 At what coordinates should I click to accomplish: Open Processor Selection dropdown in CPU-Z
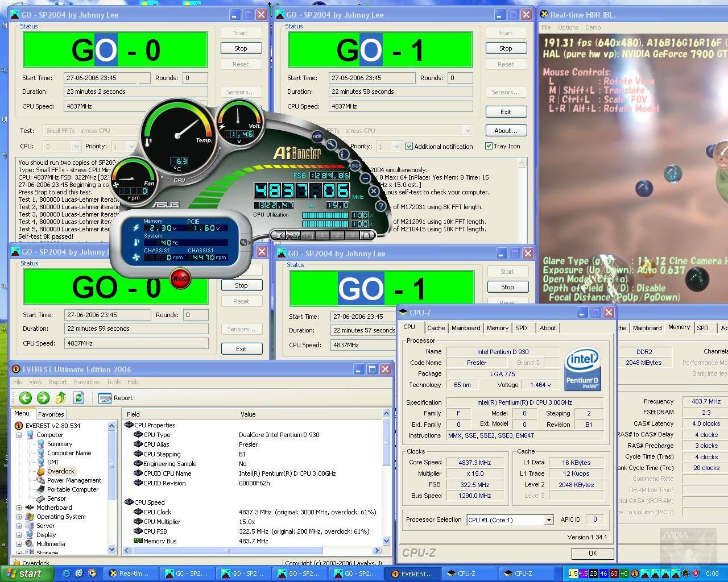pyautogui.click(x=548, y=520)
